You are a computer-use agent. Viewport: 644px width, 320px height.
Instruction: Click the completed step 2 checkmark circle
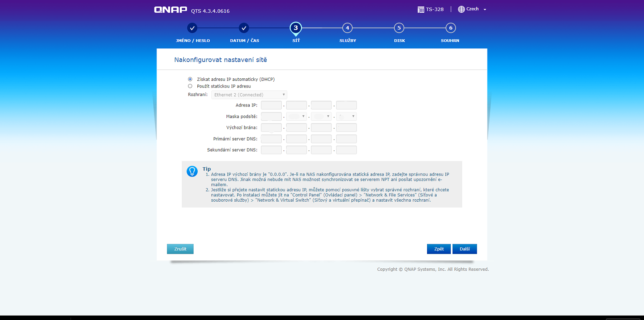coord(244,28)
